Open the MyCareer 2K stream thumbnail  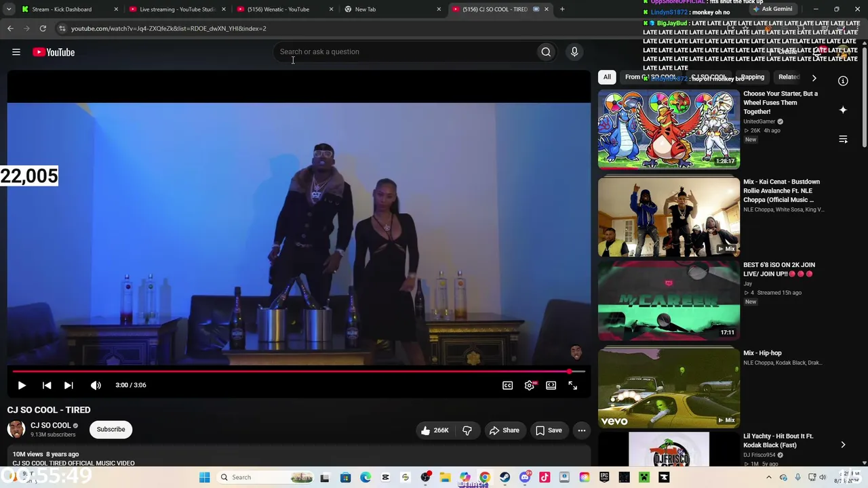pyautogui.click(x=669, y=300)
